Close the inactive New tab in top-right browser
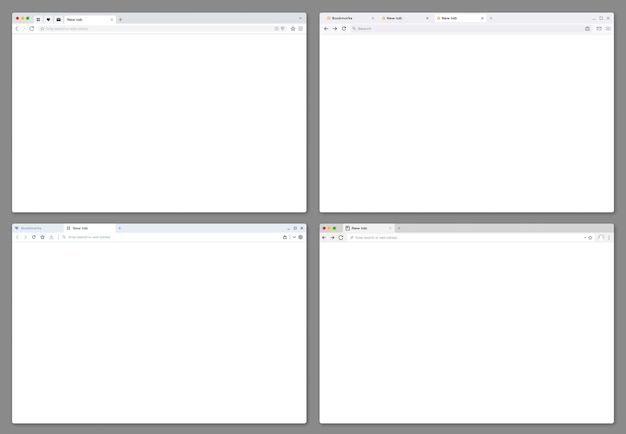626x434 pixels. tap(427, 18)
